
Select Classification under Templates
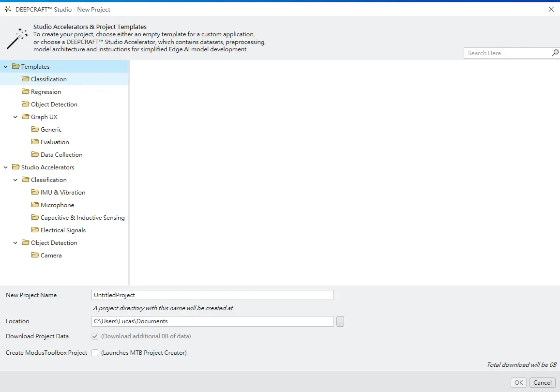click(48, 79)
